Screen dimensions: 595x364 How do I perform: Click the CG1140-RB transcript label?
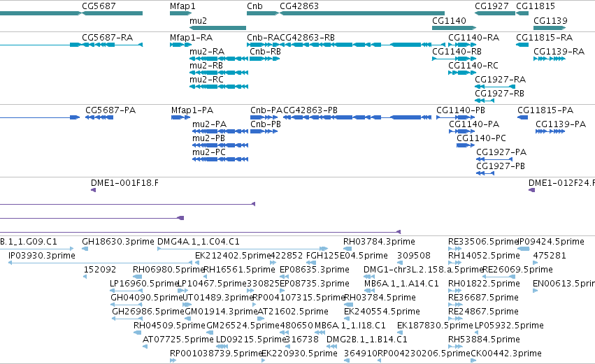point(457,52)
